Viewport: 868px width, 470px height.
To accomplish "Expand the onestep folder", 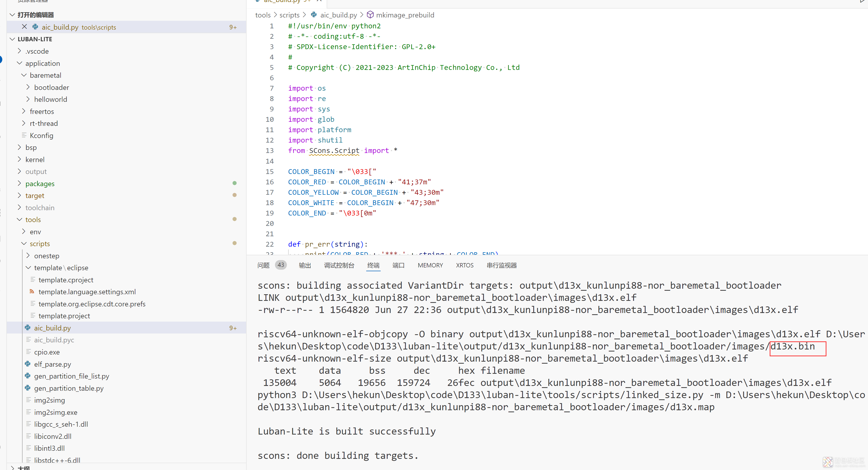I will tap(28, 256).
